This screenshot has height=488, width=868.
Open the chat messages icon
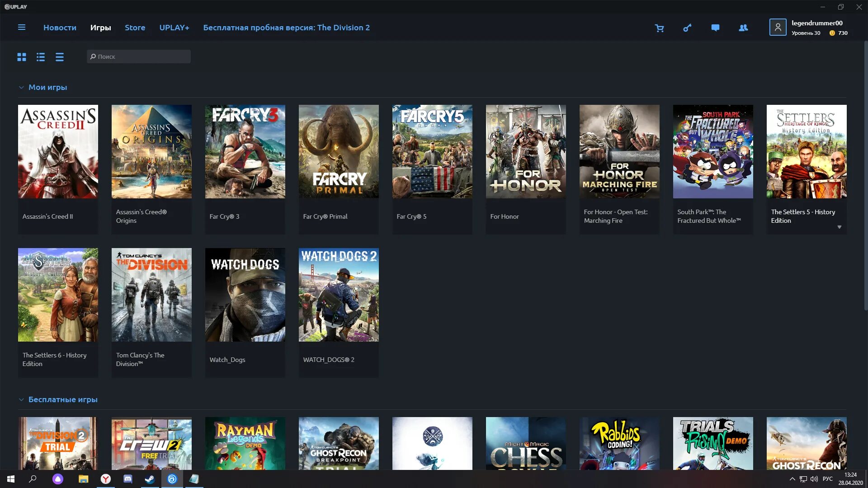(715, 28)
